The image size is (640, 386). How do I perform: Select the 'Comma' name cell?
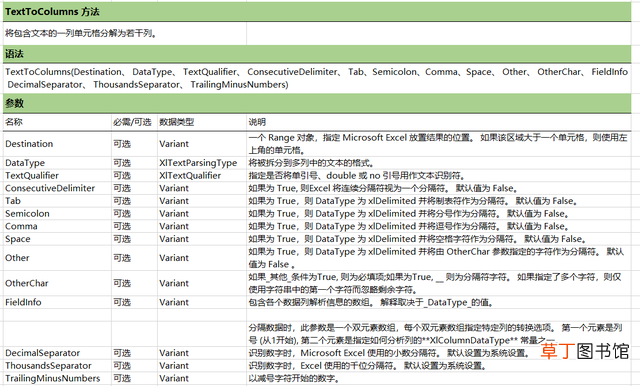57,226
